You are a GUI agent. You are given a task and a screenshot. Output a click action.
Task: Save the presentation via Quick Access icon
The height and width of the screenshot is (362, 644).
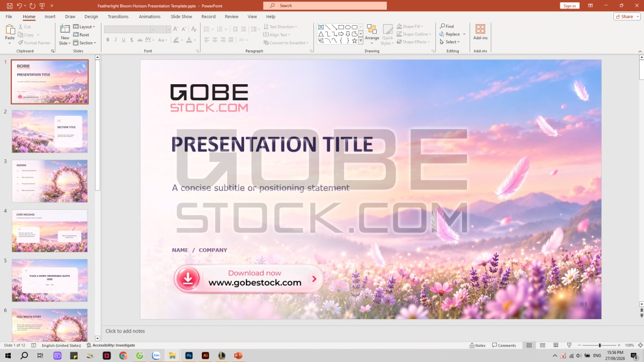tap(10, 5)
